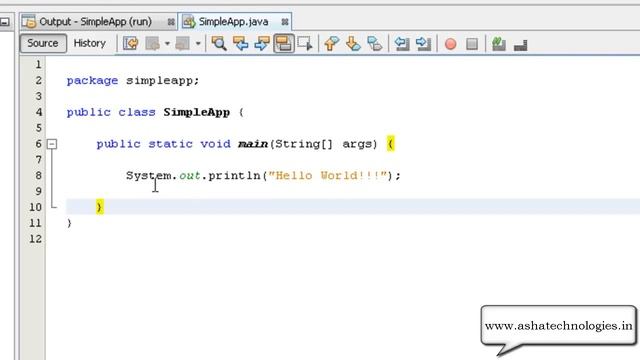
Task: Close the Output - SimpleApp (run) tab
Action: coord(171,22)
